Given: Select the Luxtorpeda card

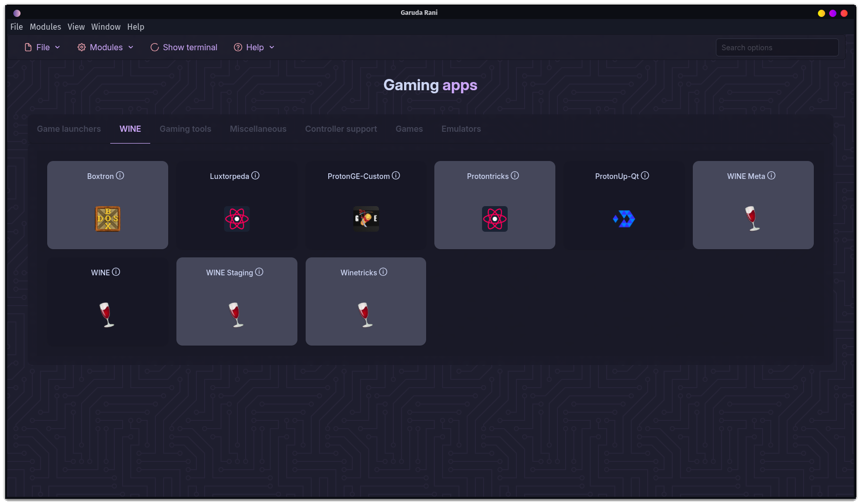Looking at the screenshot, I should 237,205.
